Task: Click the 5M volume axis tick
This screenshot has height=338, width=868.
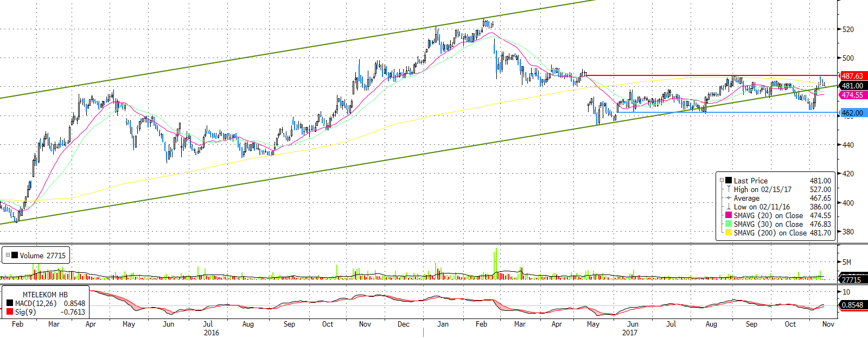Action: pos(846,262)
